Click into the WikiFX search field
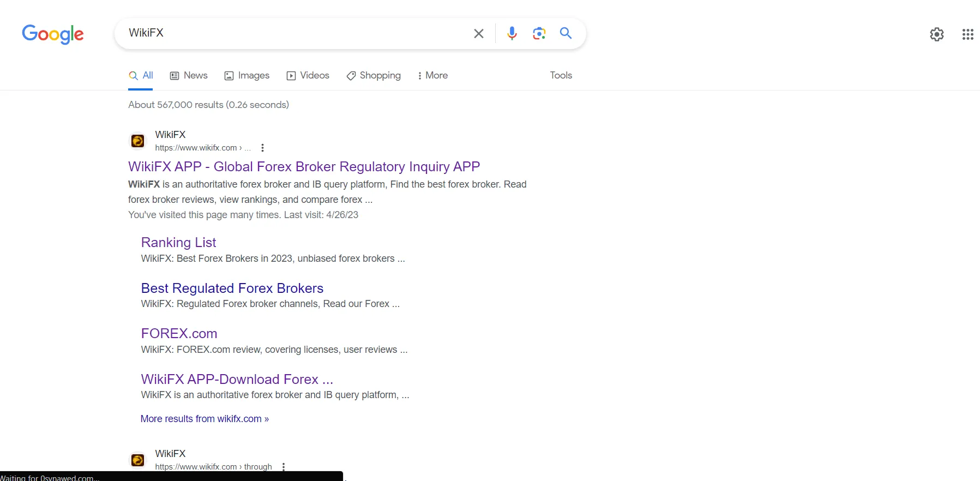This screenshot has width=980, height=481. 294,33
